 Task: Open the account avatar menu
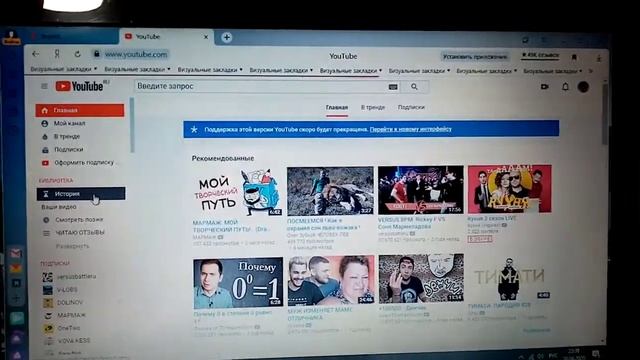(x=583, y=87)
